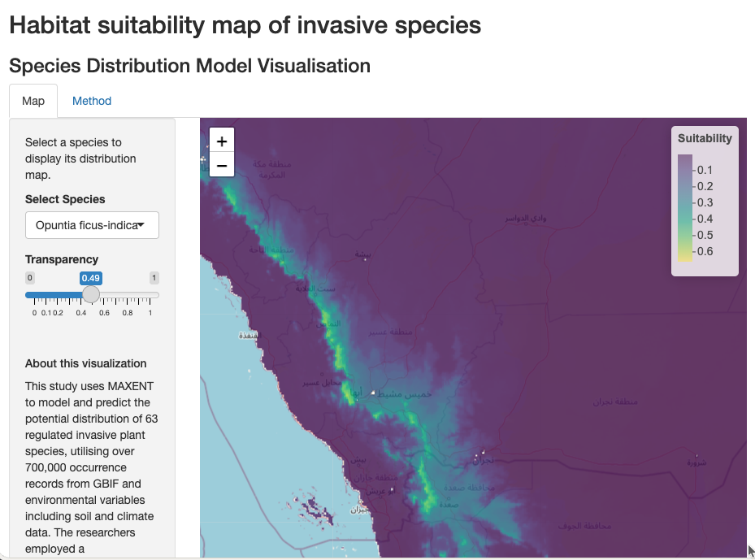Click the Suitability legend color bar

pyautogui.click(x=685, y=208)
